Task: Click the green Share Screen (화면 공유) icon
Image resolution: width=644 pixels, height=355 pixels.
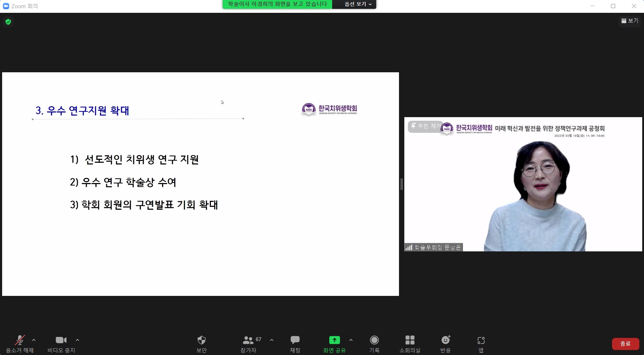Action: coord(334,340)
